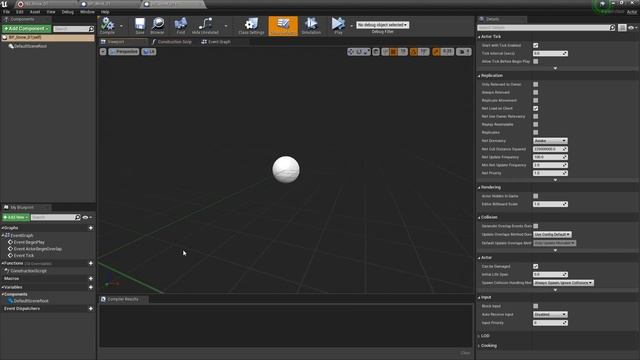Compile the blueprint with the Compile icon
The width and height of the screenshot is (640, 360).
tap(107, 26)
